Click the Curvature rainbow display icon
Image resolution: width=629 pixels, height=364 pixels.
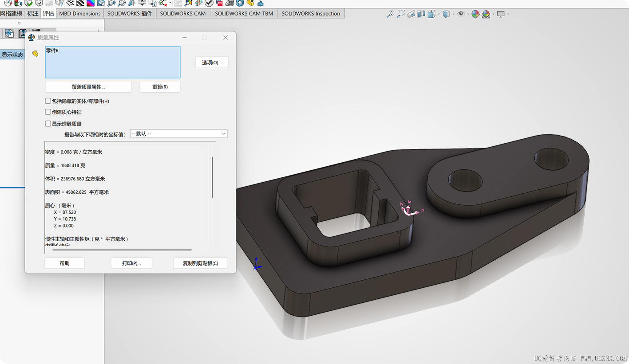[90, 3]
